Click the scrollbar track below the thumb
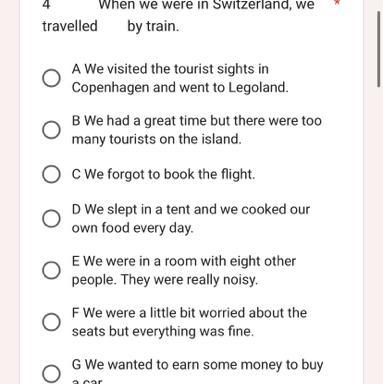This screenshot has width=383, height=384. pyautogui.click(x=379, y=233)
